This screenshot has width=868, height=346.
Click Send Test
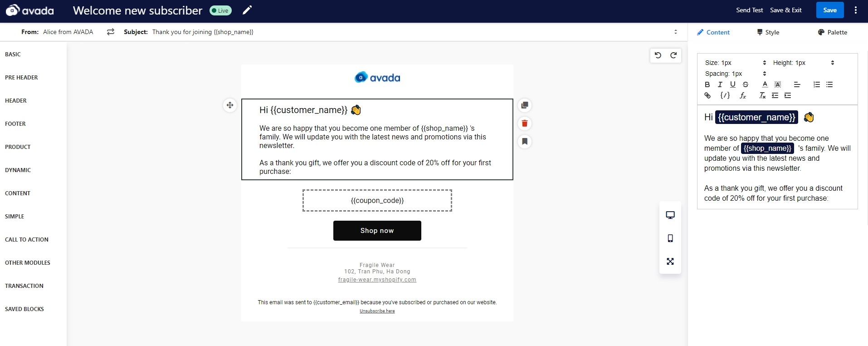pos(749,10)
